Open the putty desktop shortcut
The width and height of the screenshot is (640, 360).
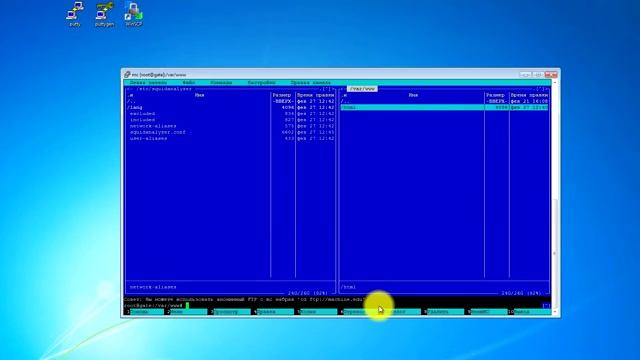click(74, 14)
